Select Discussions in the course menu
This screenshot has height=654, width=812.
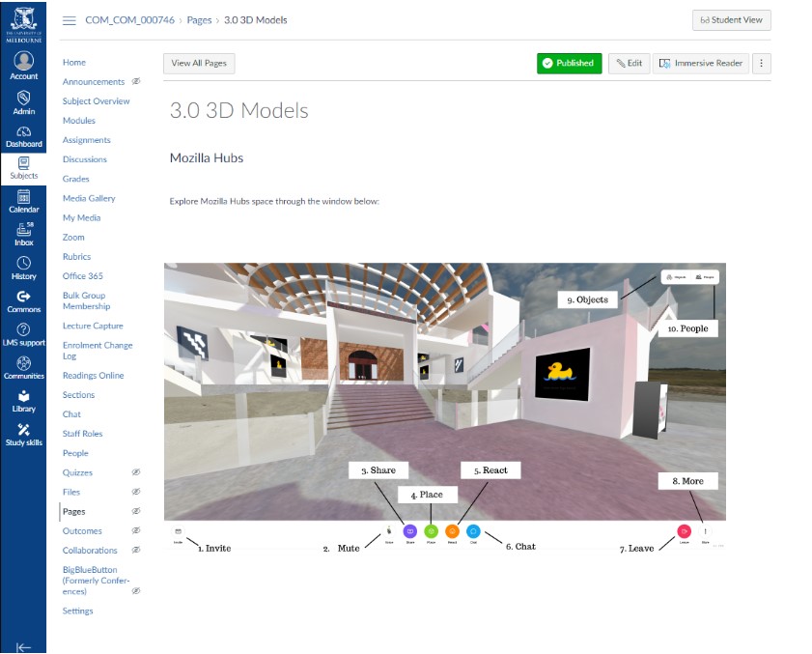pyautogui.click(x=85, y=159)
